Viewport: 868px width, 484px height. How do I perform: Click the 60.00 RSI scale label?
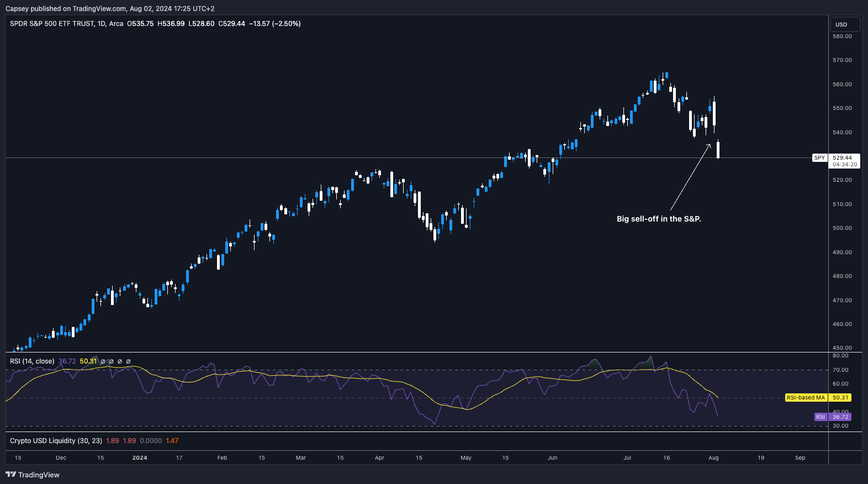[840, 384]
